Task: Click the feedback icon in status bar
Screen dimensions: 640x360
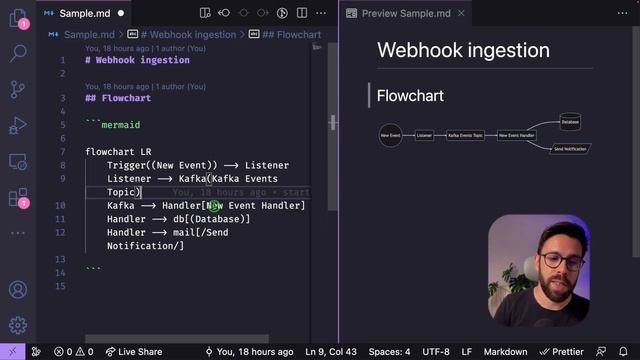Action: click(x=601, y=351)
